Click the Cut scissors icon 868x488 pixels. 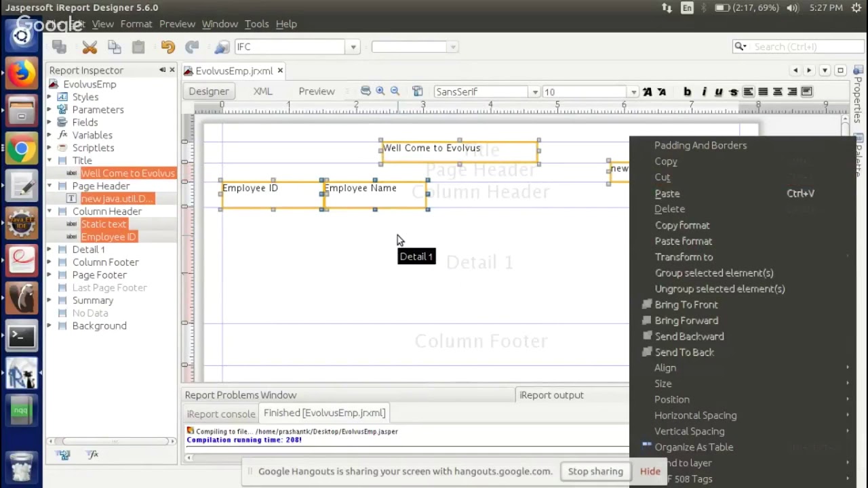coord(90,47)
